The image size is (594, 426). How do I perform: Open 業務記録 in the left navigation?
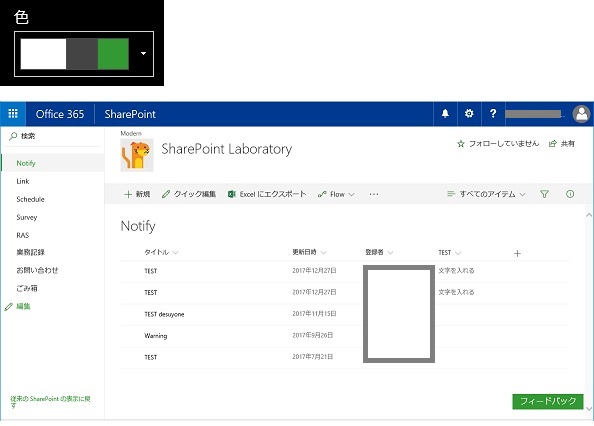(x=30, y=252)
